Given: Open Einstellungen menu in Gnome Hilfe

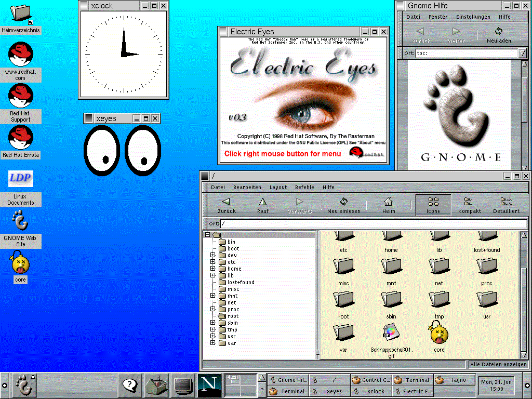Looking at the screenshot, I should (473, 17).
